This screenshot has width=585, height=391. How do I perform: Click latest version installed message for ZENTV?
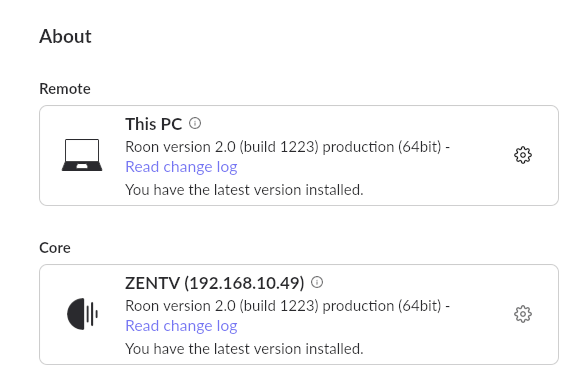244,349
